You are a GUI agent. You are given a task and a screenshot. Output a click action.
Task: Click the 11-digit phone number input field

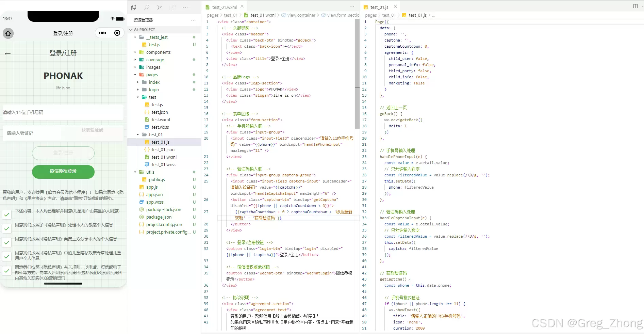[63, 112]
